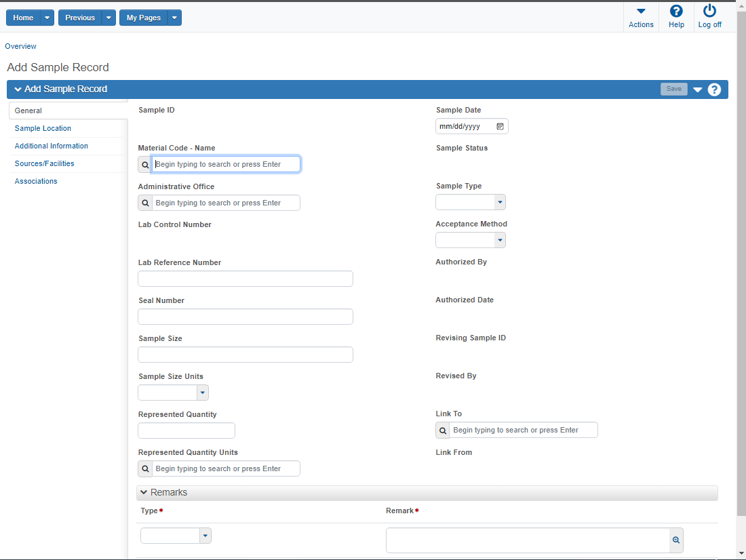Click the component help icon beside Save

pyautogui.click(x=714, y=89)
